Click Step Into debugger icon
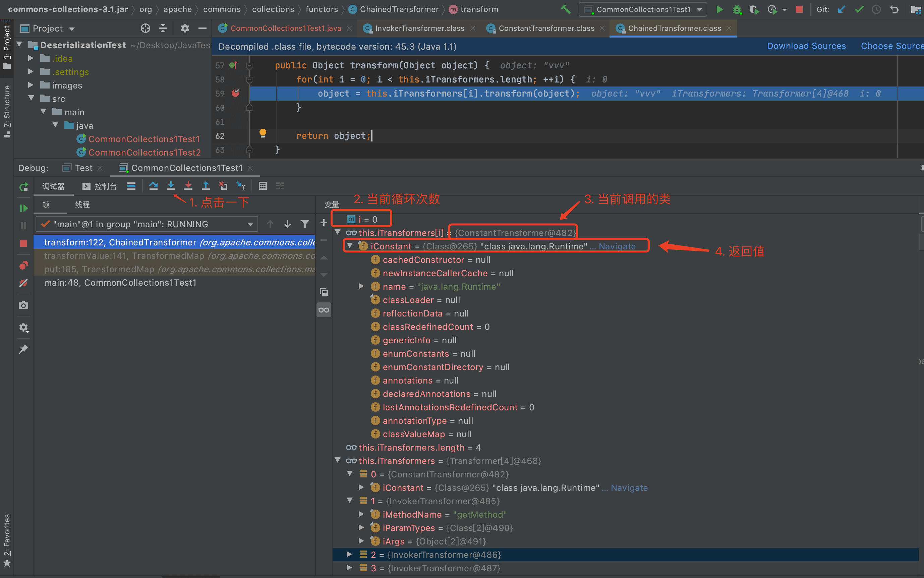924x578 pixels. (171, 186)
